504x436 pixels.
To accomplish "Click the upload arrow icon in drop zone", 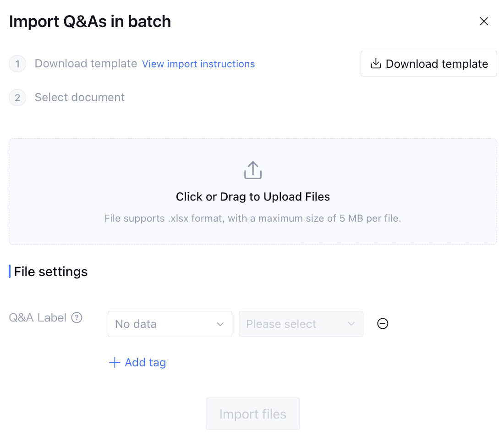I will [253, 170].
